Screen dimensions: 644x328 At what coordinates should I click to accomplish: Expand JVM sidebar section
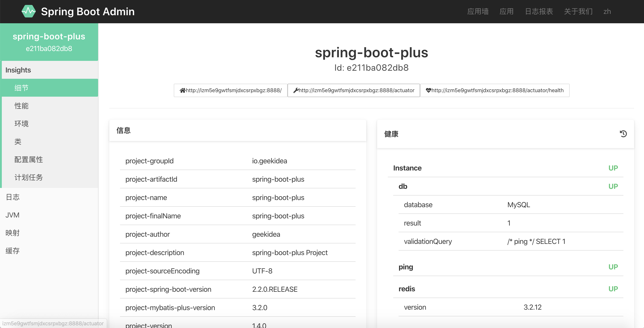pyautogui.click(x=12, y=215)
